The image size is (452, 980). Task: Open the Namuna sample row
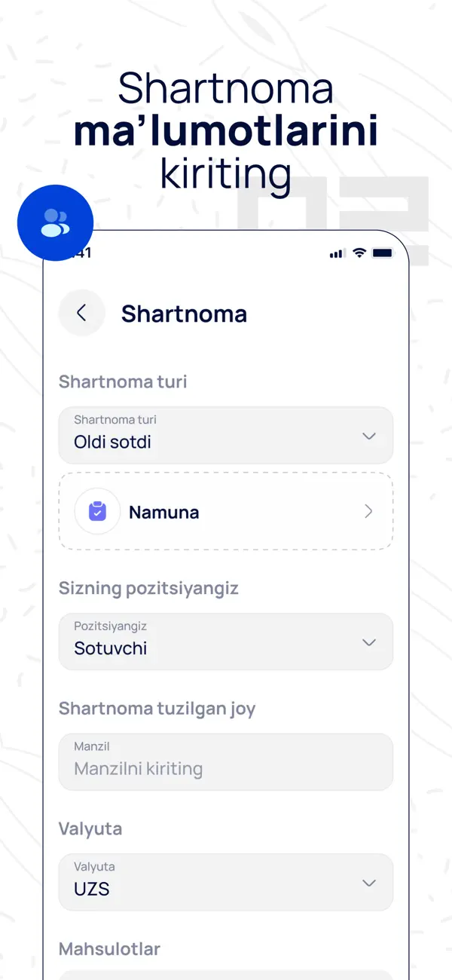click(x=226, y=512)
